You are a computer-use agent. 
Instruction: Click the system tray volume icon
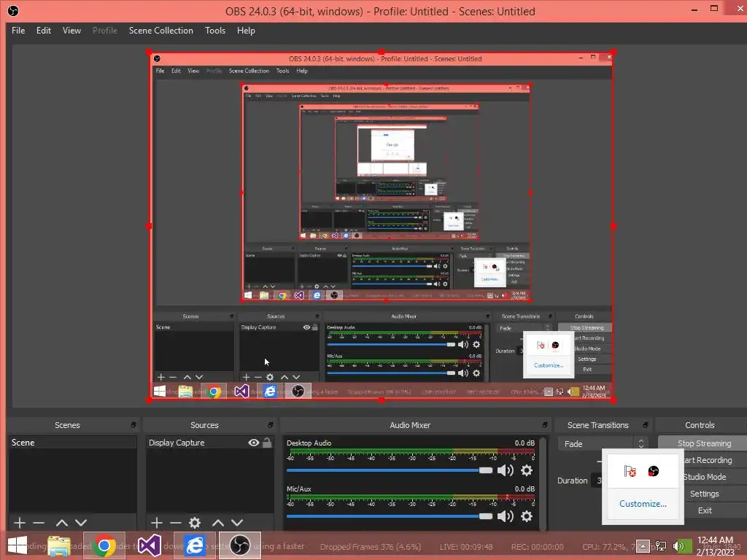click(x=680, y=546)
